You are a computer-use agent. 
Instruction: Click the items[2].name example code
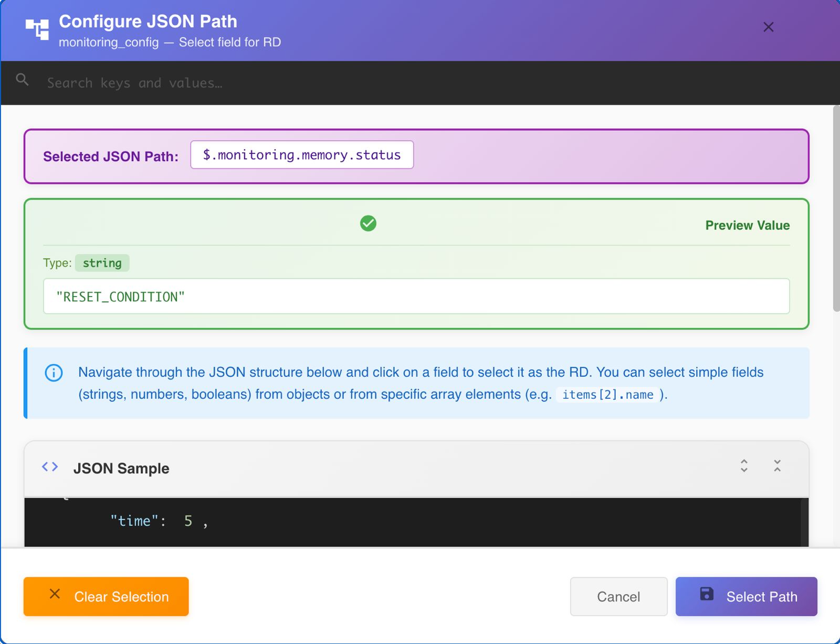607,395
